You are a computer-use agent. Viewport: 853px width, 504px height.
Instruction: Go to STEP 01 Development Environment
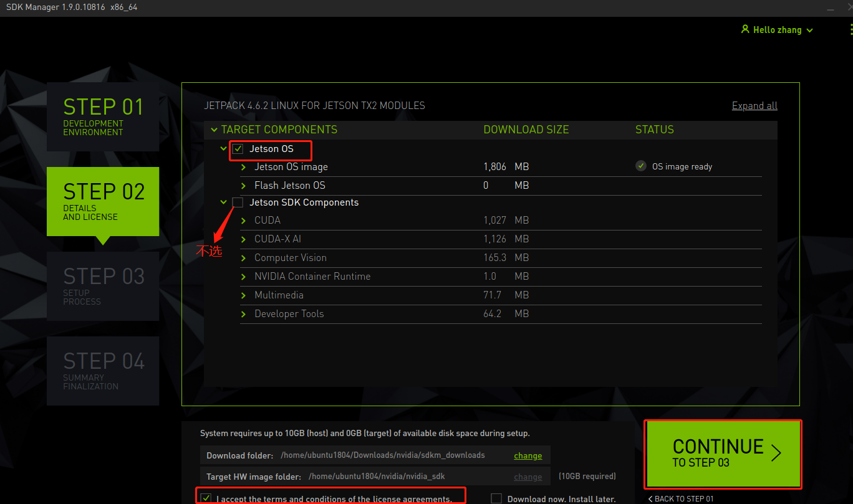tap(103, 116)
